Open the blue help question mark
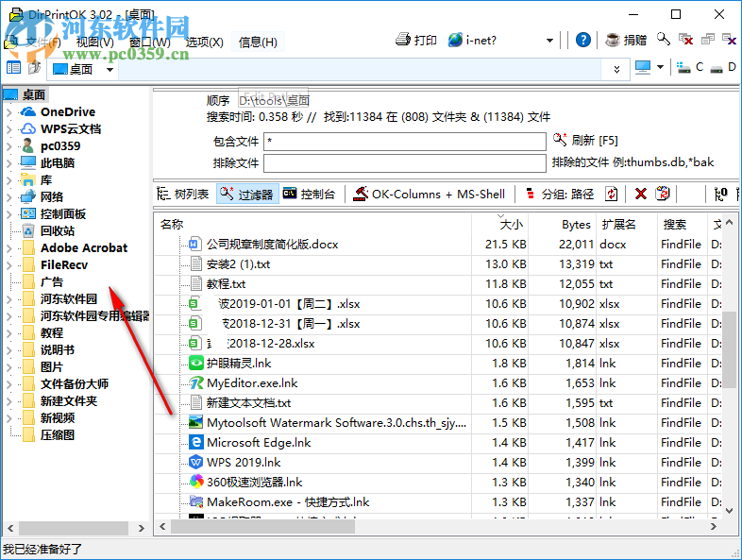Viewport: 742px width, 560px height. point(583,40)
